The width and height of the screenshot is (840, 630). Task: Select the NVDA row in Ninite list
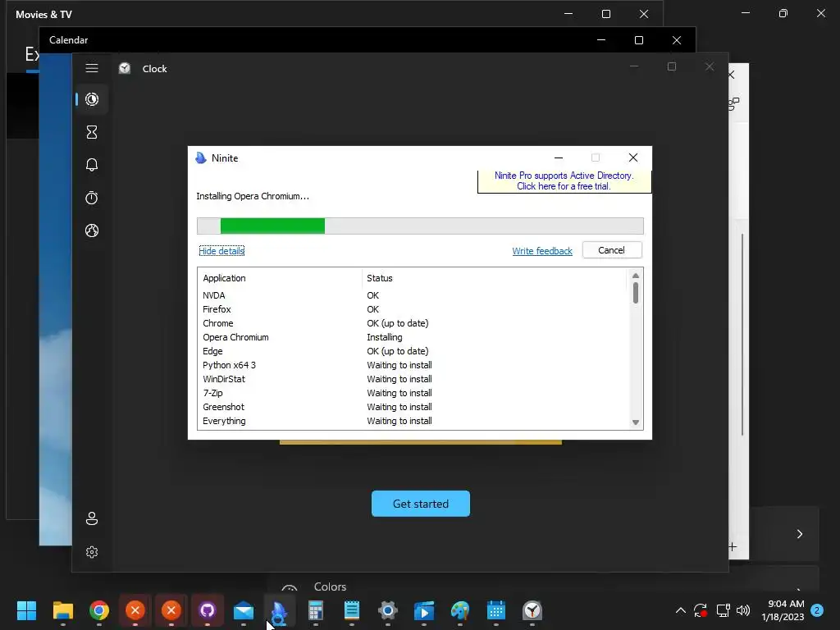(412, 295)
